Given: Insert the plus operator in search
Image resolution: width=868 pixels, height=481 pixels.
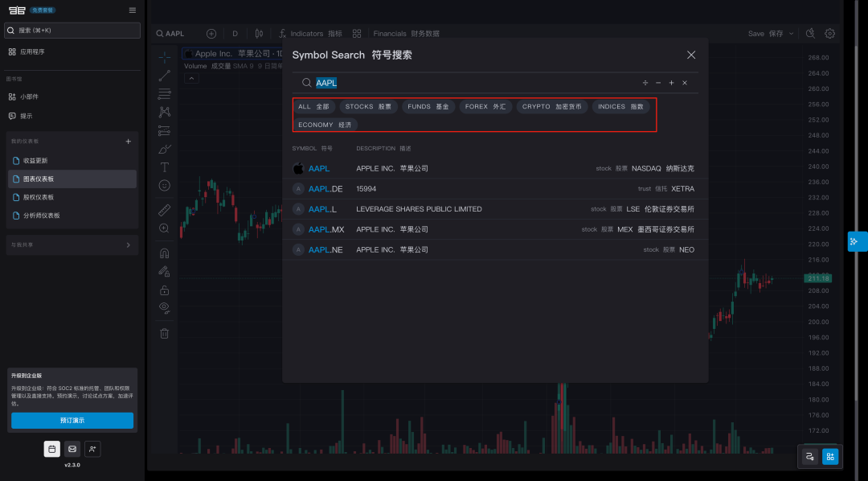Looking at the screenshot, I should point(671,83).
